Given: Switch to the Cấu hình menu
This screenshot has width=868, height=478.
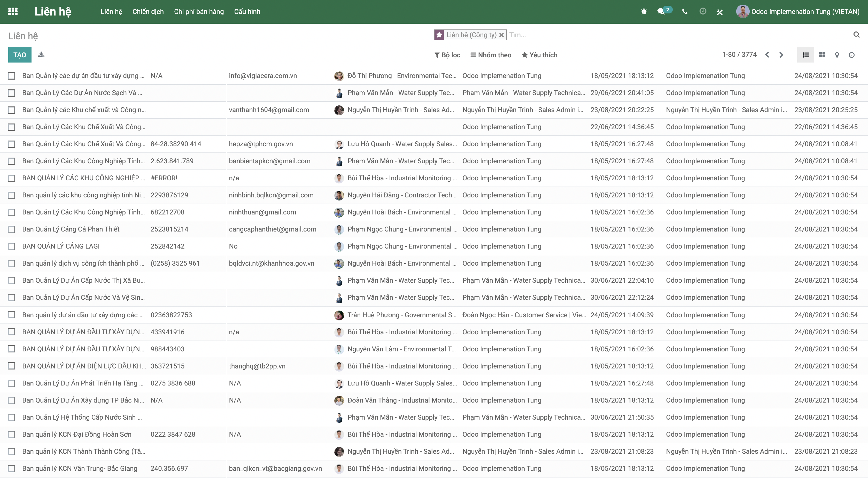Looking at the screenshot, I should tap(247, 11).
